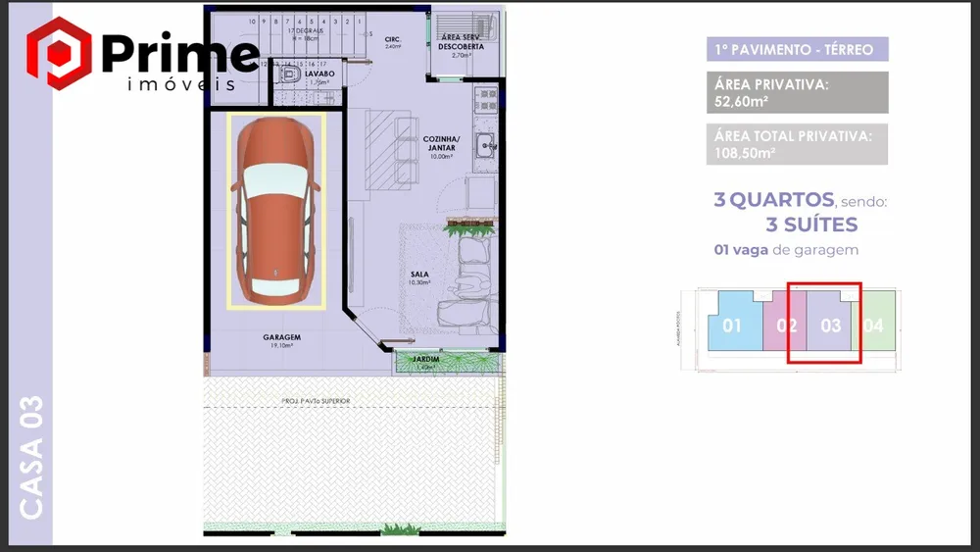Image resolution: width=980 pixels, height=552 pixels.
Task: Click the laundry tank in Área Serv. Descoberta
Action: [484, 26]
